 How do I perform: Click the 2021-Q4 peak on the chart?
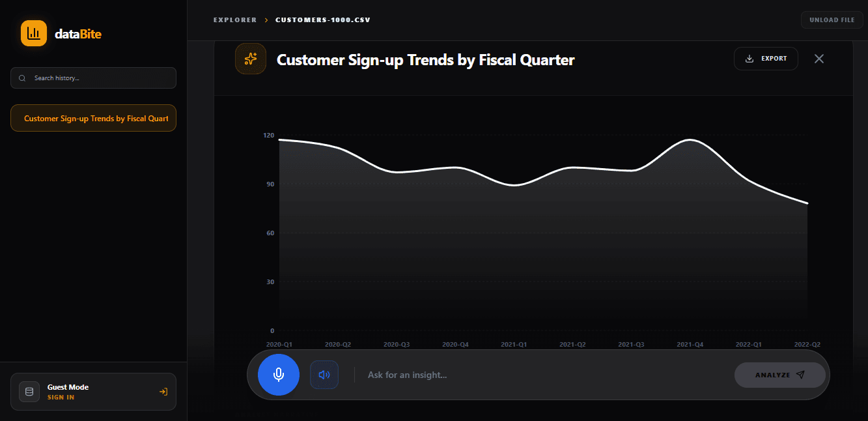coord(690,139)
